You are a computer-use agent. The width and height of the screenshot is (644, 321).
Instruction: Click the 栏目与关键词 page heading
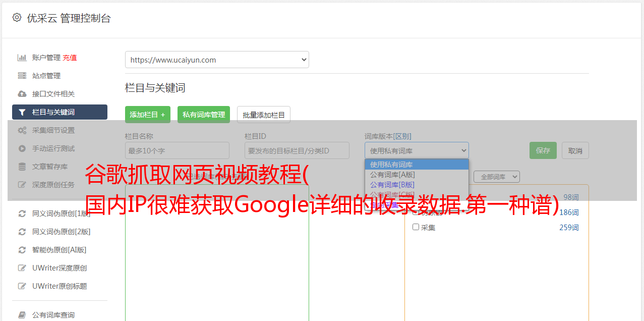pyautogui.click(x=155, y=88)
